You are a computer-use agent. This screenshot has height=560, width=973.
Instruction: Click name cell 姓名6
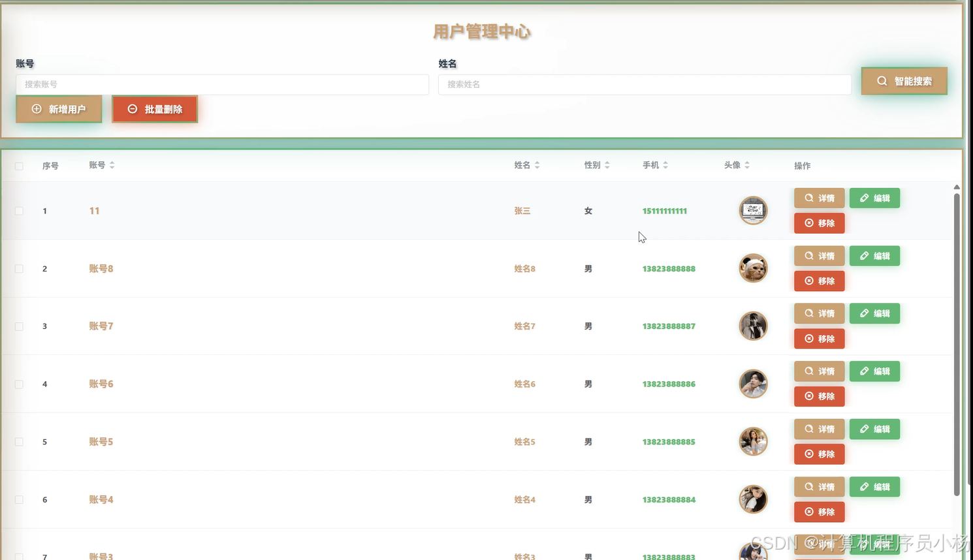(x=524, y=384)
